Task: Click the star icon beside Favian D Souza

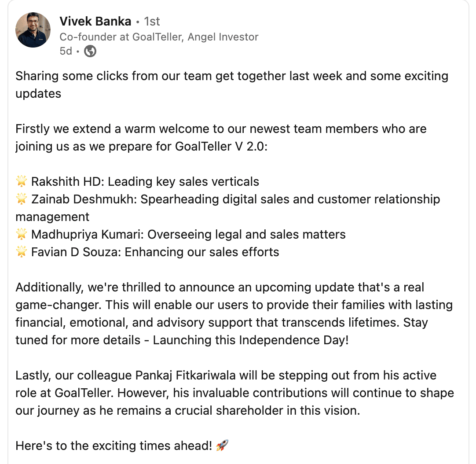Action: click(x=22, y=252)
